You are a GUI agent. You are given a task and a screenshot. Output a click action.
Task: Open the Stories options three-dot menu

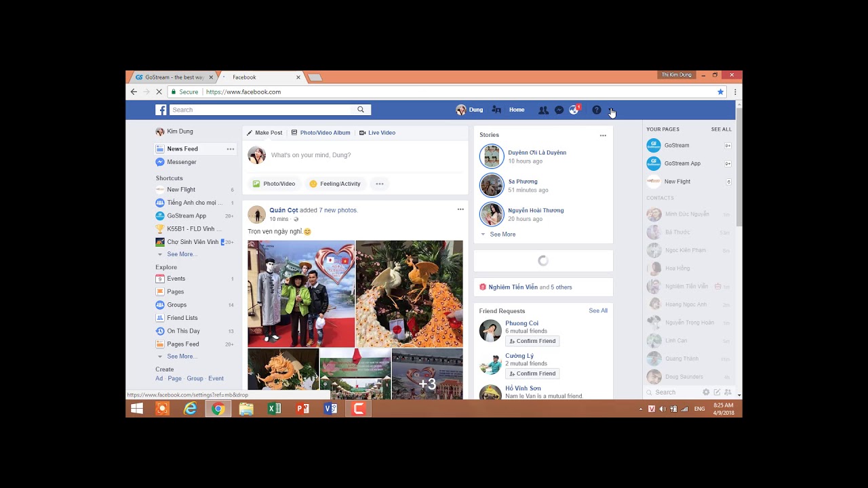[x=602, y=136]
